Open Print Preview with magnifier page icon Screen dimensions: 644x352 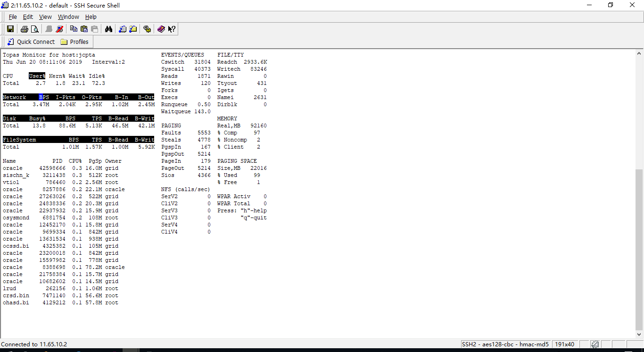[34, 29]
